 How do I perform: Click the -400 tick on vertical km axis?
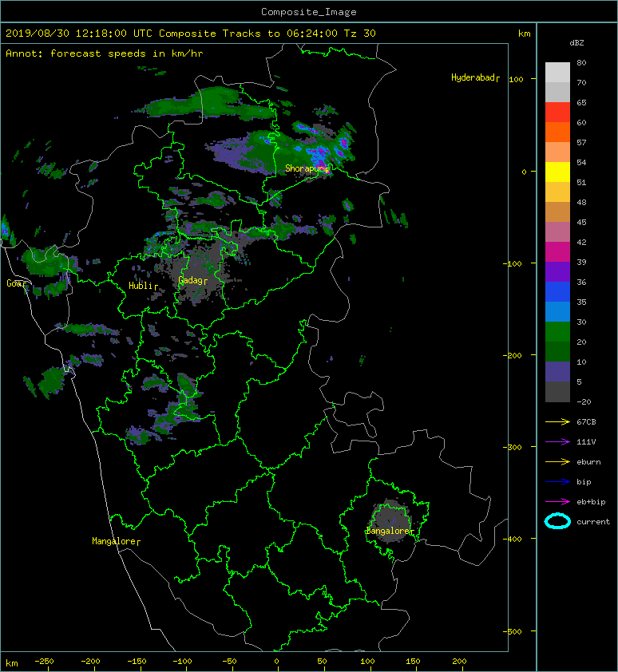(513, 539)
